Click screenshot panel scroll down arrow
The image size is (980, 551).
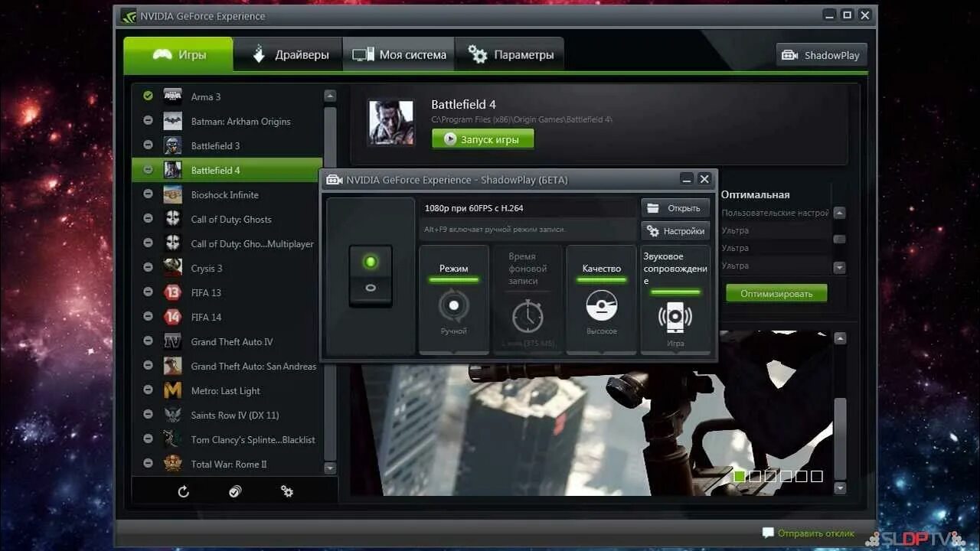tap(840, 487)
